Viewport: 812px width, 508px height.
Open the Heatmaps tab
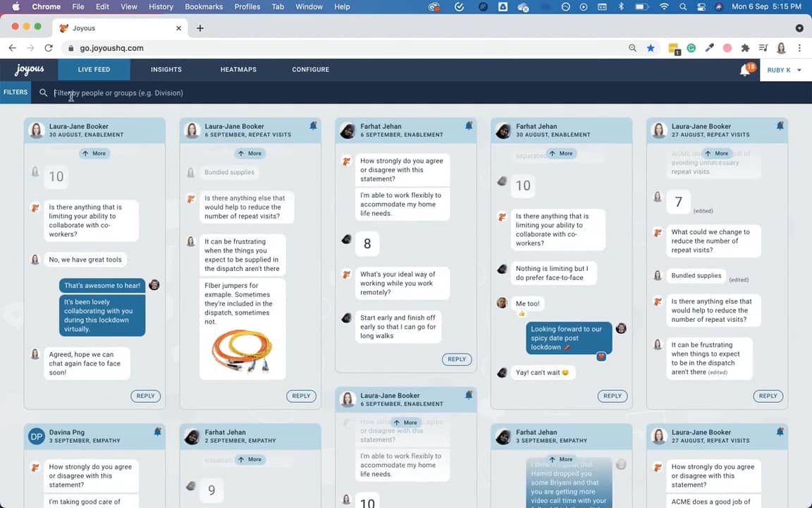[x=238, y=69]
